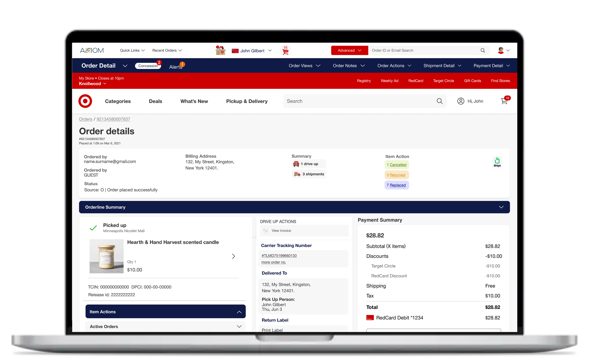This screenshot has height=364, width=589.
Task: Click the Axiom logo
Action: tap(92, 50)
